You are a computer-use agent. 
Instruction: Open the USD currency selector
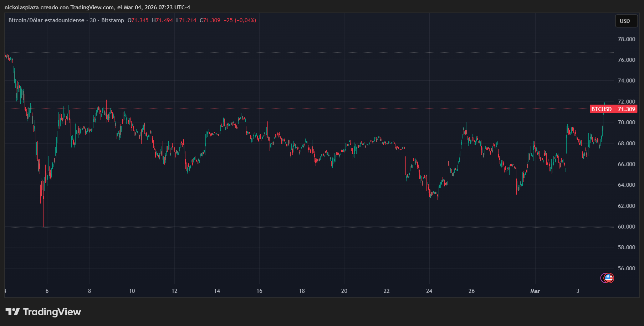(x=625, y=21)
